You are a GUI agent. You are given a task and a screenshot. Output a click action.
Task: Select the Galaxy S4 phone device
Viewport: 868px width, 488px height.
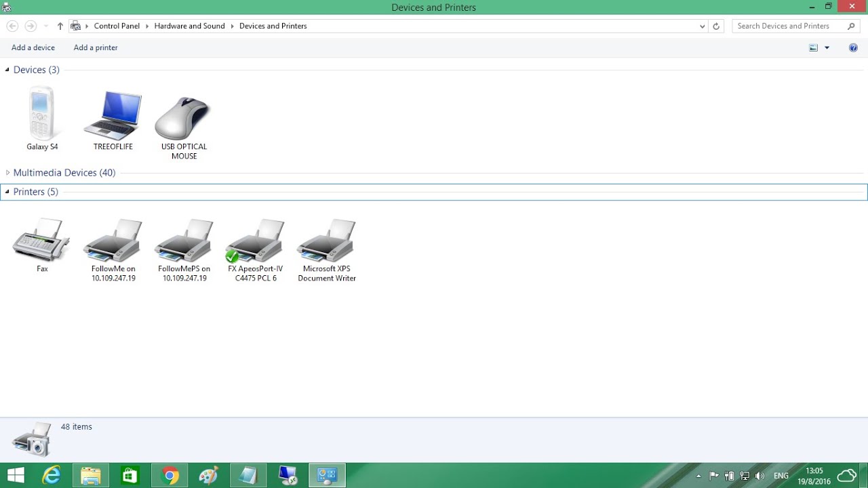(x=42, y=119)
